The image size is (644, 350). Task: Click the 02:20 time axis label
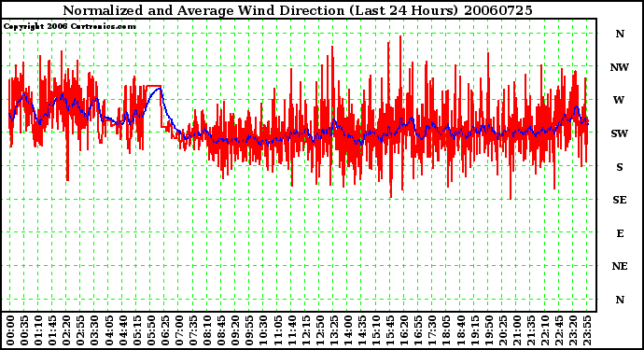point(66,330)
